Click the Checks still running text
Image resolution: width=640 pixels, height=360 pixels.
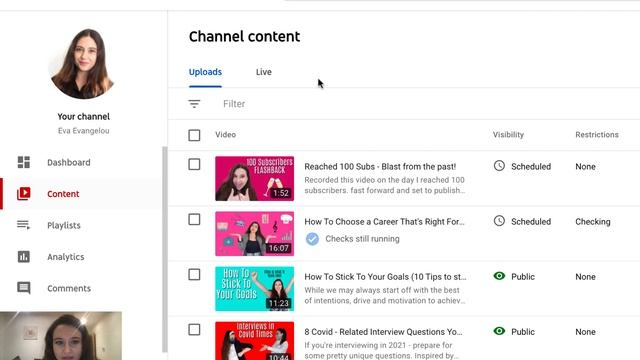[362, 239]
